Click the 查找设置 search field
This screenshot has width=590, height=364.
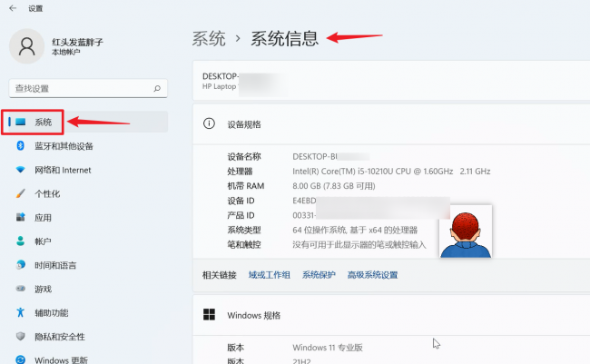click(x=88, y=88)
